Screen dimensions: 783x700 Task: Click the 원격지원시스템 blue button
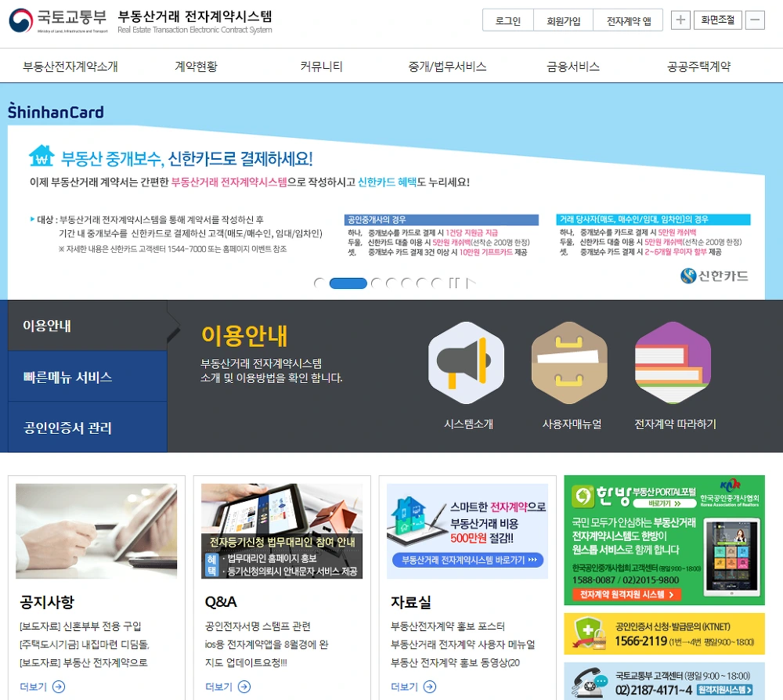tap(724, 690)
